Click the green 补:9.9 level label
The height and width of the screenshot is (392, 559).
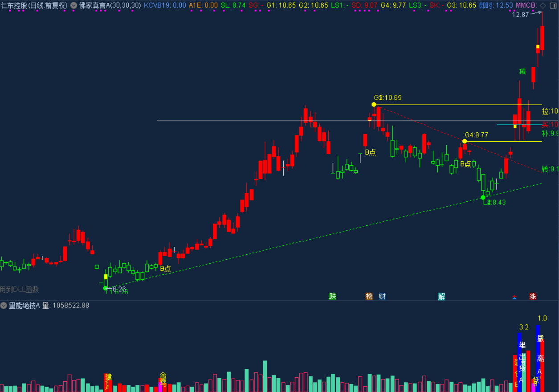pyautogui.click(x=550, y=133)
